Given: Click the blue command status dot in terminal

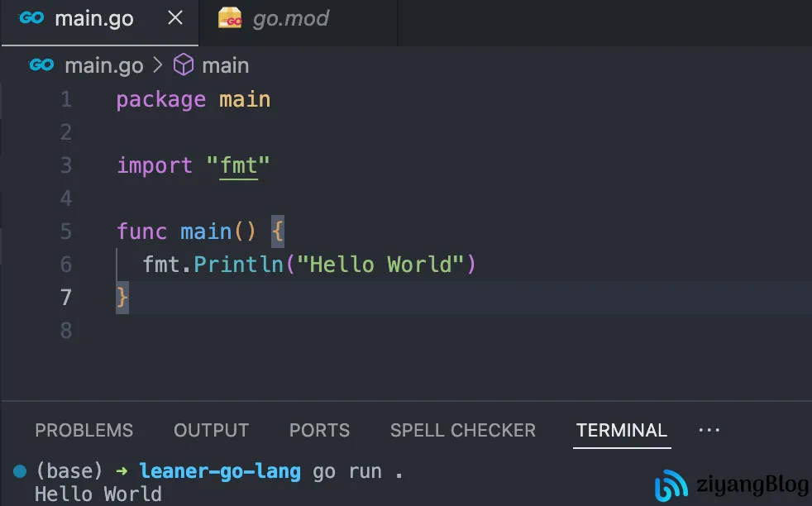Looking at the screenshot, I should [x=20, y=471].
